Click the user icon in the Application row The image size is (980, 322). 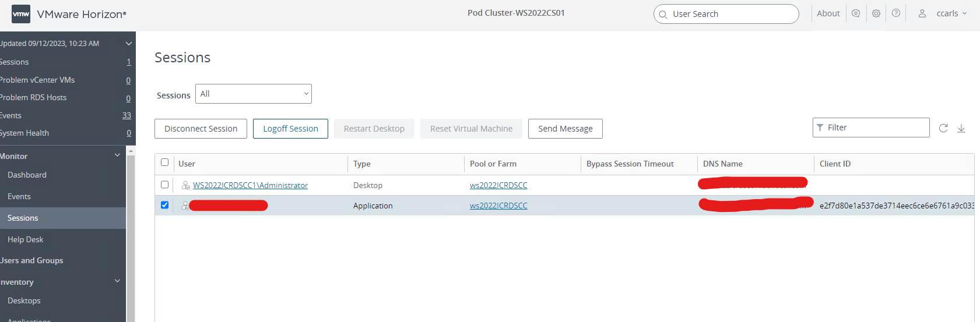[185, 206]
